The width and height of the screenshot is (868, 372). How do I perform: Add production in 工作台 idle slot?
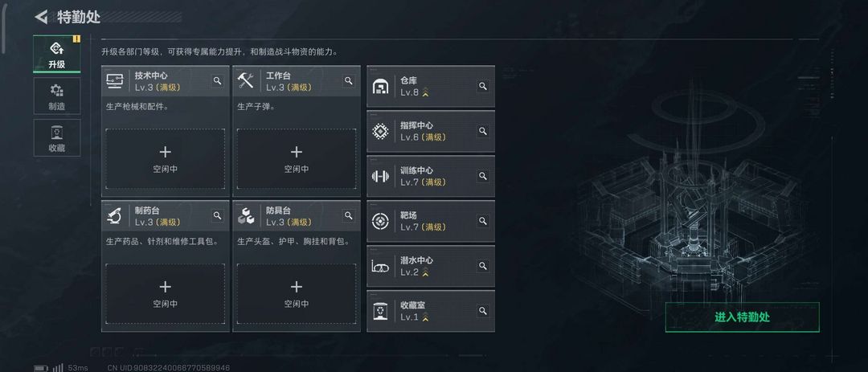297,158
